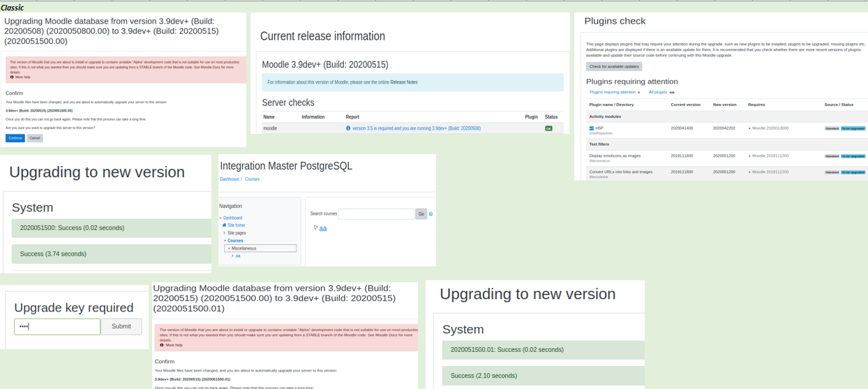Click the course icon beside aa
The width and height of the screenshot is (868, 389).
pos(315,228)
